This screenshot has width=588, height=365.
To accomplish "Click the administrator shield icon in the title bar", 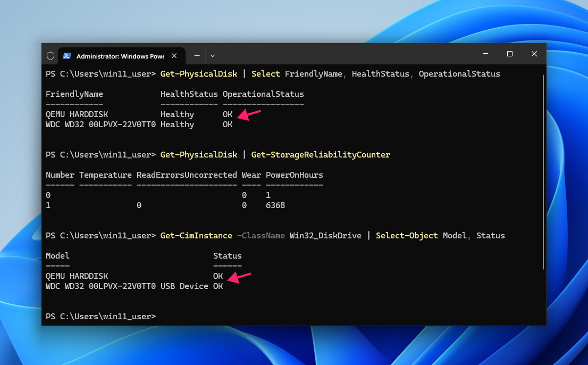I will [x=51, y=56].
